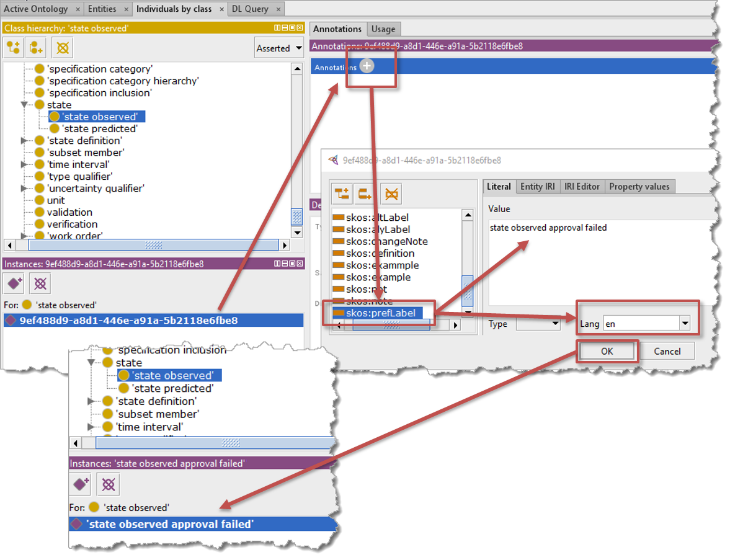Click the delete class icon in class hierarchy
Image resolution: width=730 pixels, height=560 pixels.
click(x=62, y=48)
